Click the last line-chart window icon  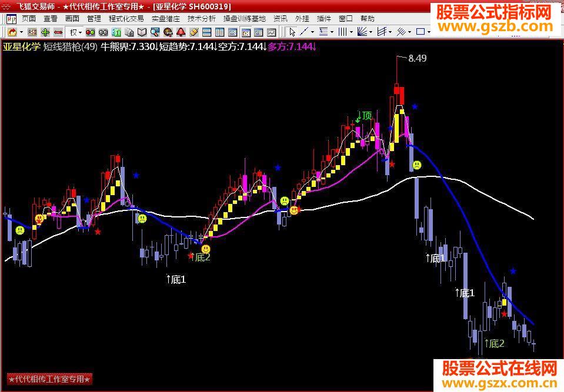tap(272, 32)
